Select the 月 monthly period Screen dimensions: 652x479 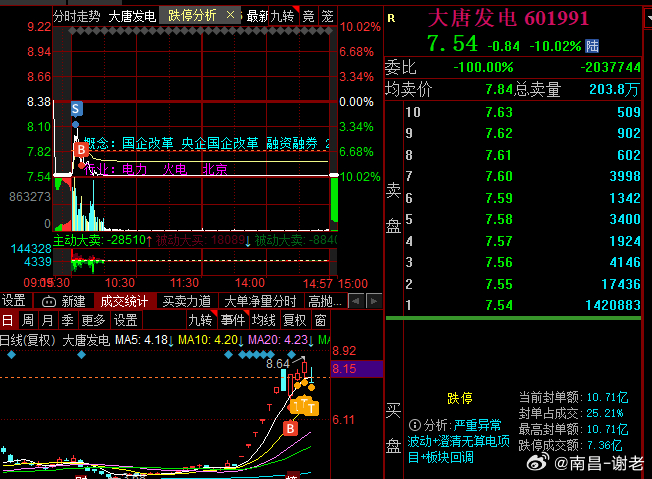pyautogui.click(x=48, y=320)
